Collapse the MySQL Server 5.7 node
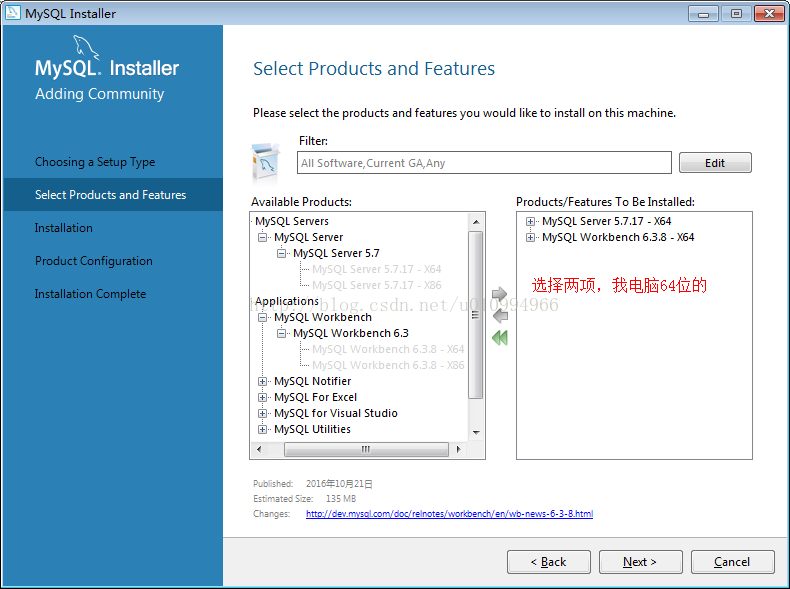The height and width of the screenshot is (589, 790). (281, 253)
